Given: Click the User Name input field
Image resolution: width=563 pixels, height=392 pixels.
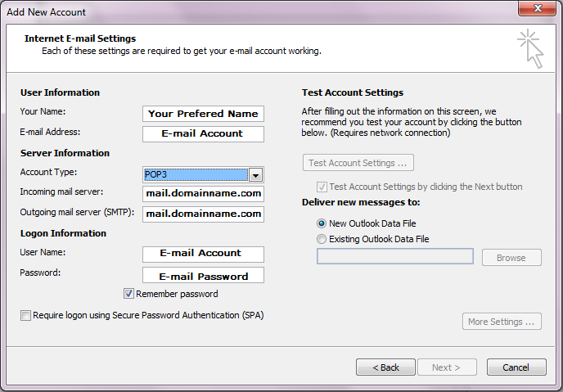Looking at the screenshot, I should click(203, 254).
